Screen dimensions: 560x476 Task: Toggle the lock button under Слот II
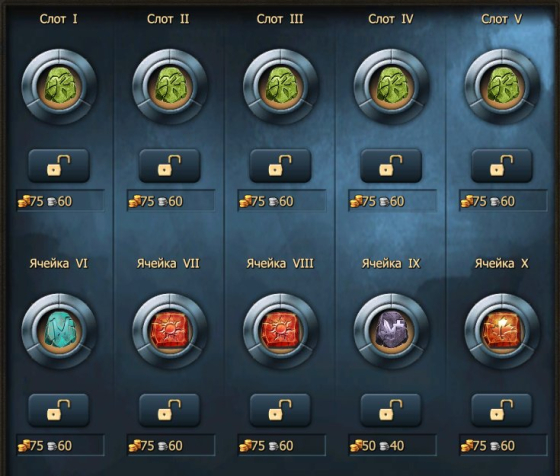click(170, 166)
